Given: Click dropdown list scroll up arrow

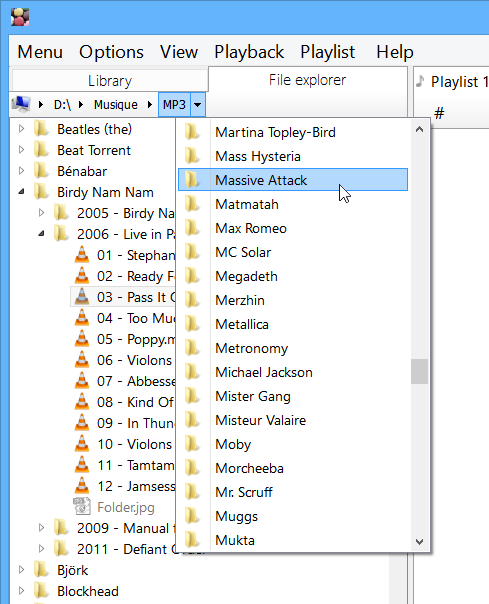Looking at the screenshot, I should coord(420,129).
